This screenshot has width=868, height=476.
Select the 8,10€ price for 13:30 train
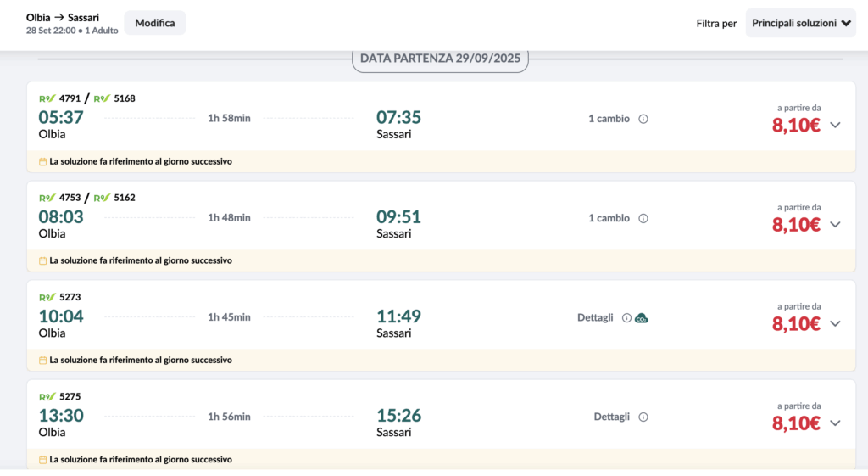(795, 423)
